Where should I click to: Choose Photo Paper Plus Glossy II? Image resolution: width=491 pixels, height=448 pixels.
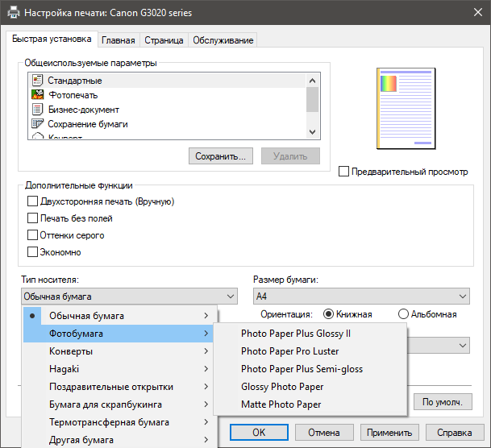tap(310, 334)
